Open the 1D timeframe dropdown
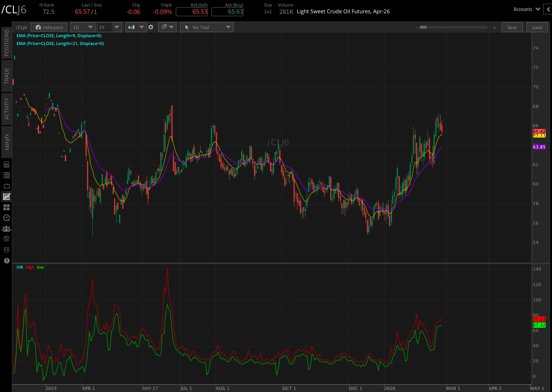 click(83, 27)
